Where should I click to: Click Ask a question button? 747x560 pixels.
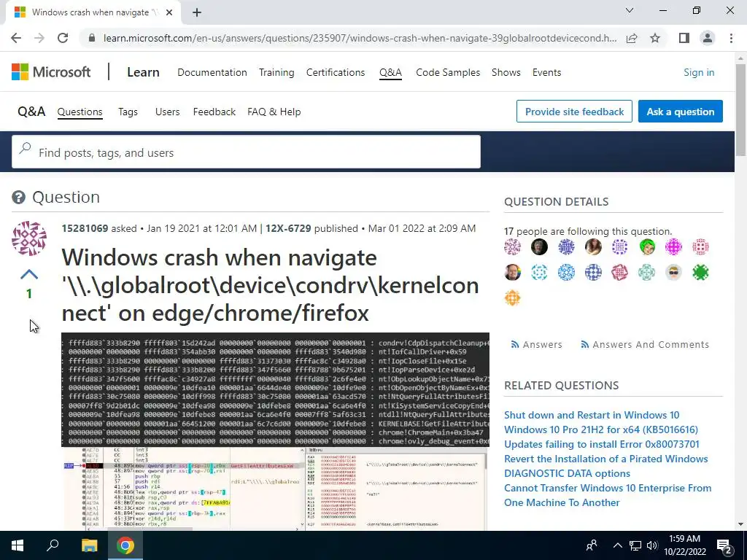[681, 112]
